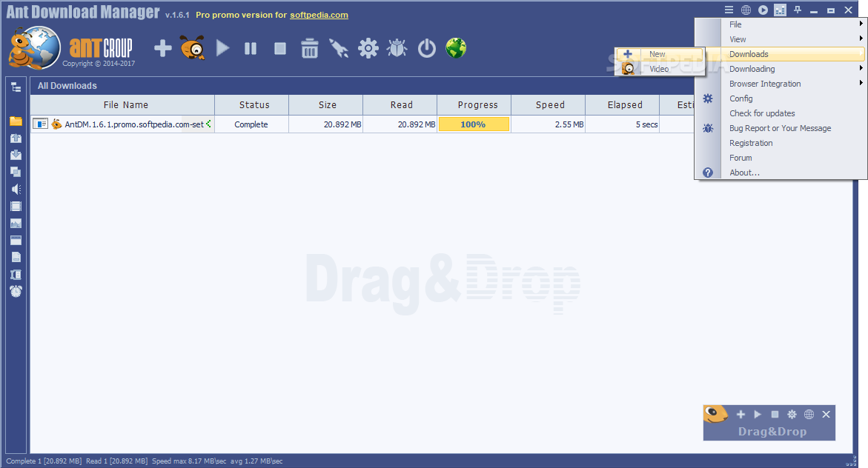
Task: Select the downward arrow tray sidebar category
Action: [16, 155]
